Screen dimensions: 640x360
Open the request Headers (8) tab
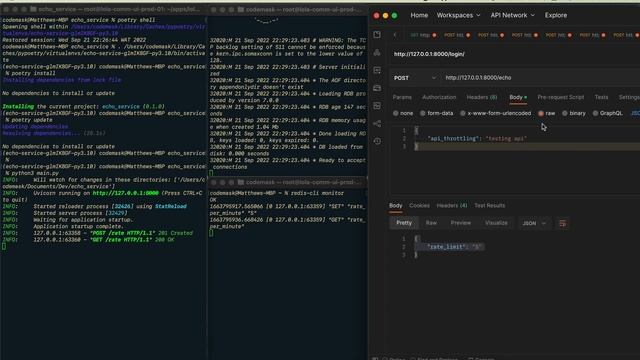pos(482,97)
